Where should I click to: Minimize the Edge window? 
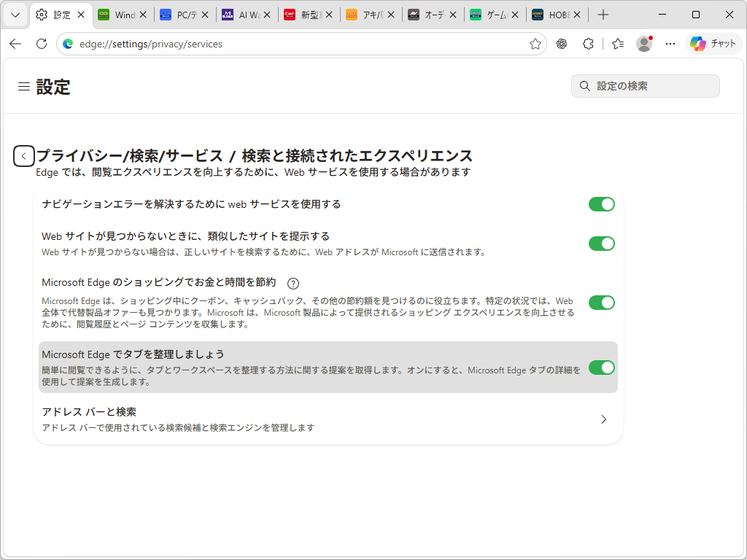tap(662, 15)
